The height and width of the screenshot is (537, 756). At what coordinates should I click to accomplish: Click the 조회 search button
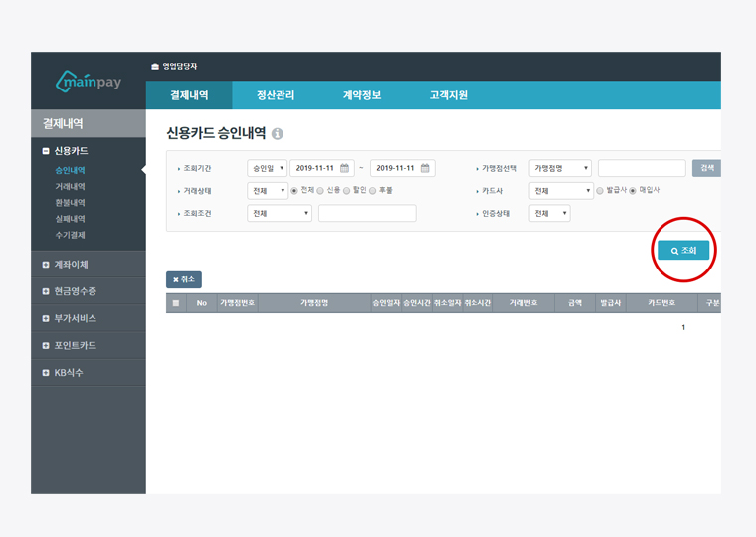683,251
